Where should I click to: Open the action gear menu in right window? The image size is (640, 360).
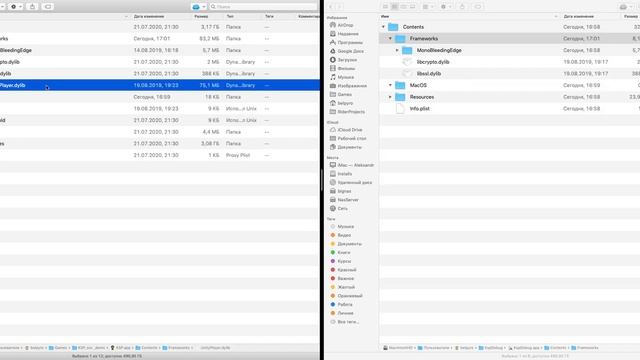click(446, 7)
